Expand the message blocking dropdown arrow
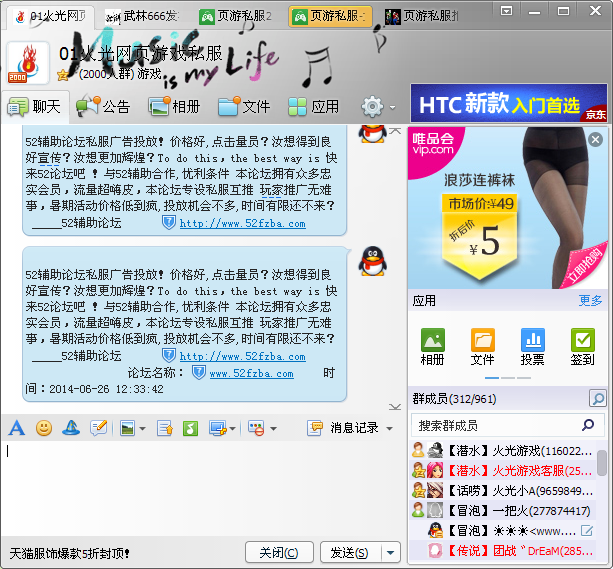This screenshot has width=613, height=569. [274, 429]
